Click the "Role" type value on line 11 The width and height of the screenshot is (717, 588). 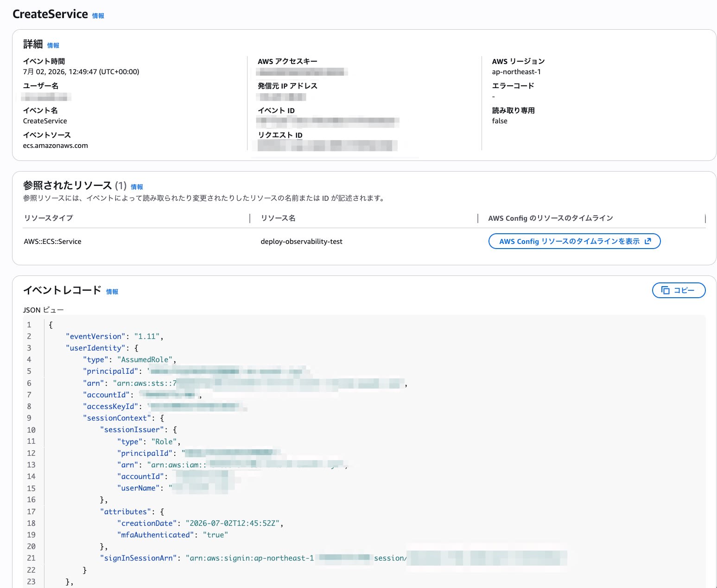(x=164, y=441)
